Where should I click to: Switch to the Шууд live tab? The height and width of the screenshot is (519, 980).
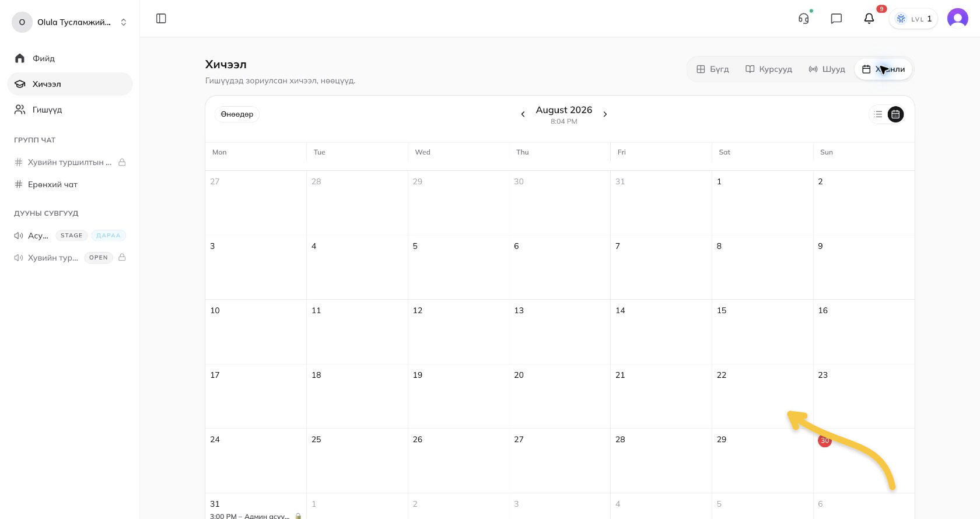(827, 69)
